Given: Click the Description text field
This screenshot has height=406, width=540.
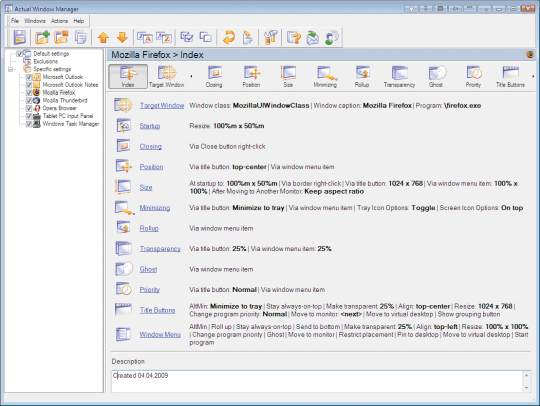Looking at the screenshot, I should coord(317,381).
